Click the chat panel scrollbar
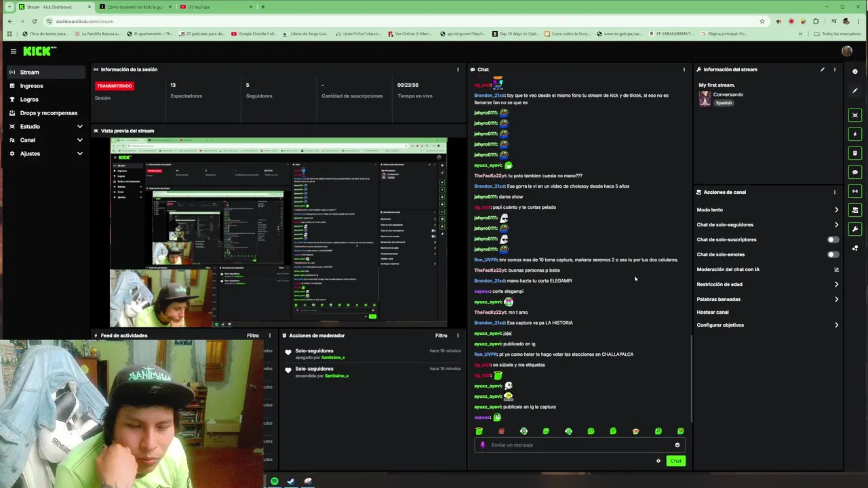 tap(691, 378)
